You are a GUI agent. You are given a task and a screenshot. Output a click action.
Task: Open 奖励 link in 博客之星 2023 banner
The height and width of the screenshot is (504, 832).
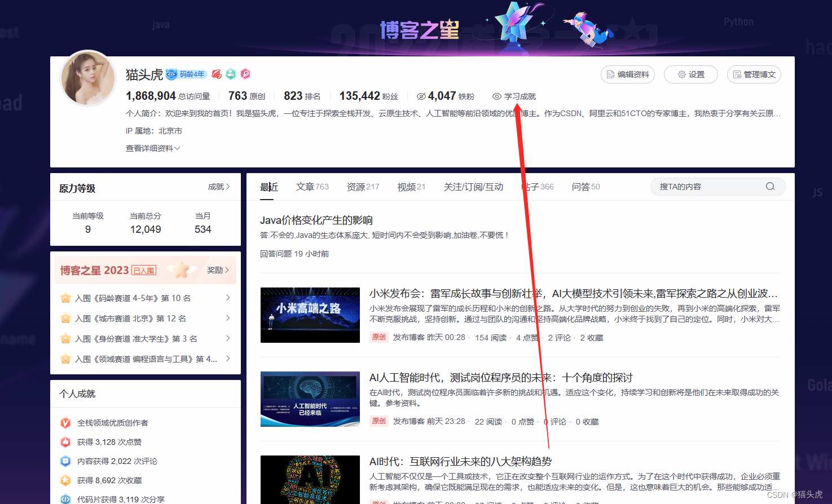[x=218, y=270]
